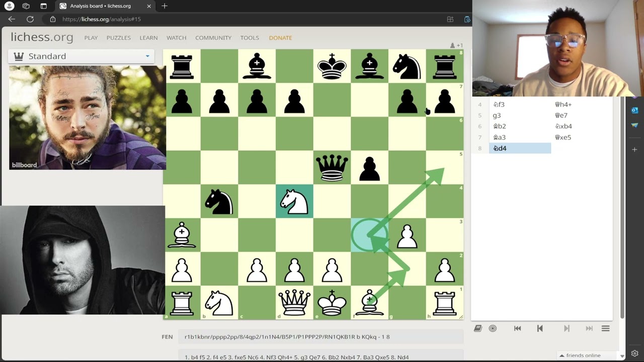Jump to the last move
This screenshot has width=644, height=362.
coord(589,328)
